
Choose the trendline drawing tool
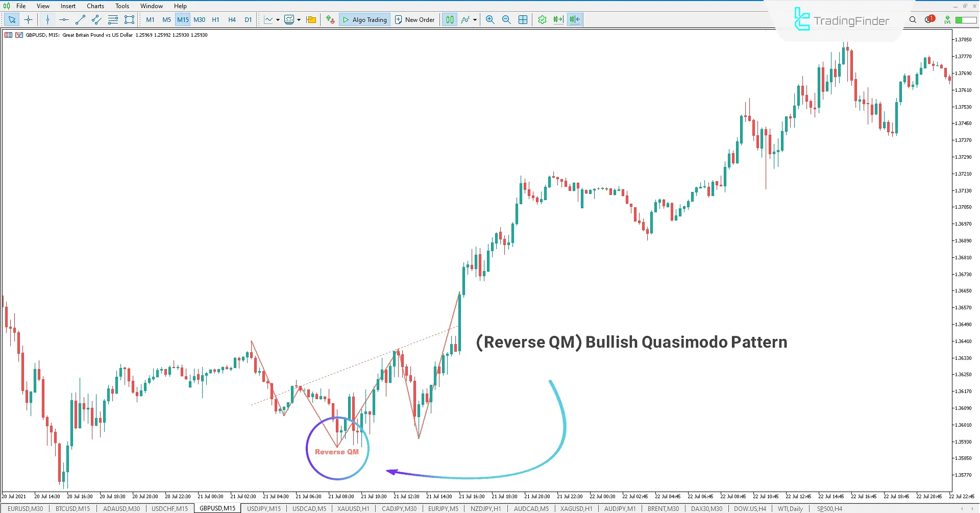(x=80, y=20)
